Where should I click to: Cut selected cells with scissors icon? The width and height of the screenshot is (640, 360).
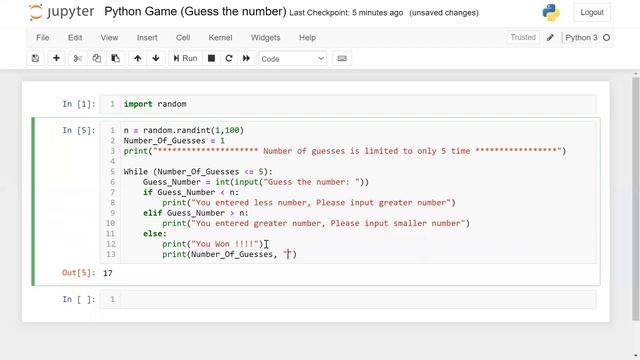[x=78, y=58]
